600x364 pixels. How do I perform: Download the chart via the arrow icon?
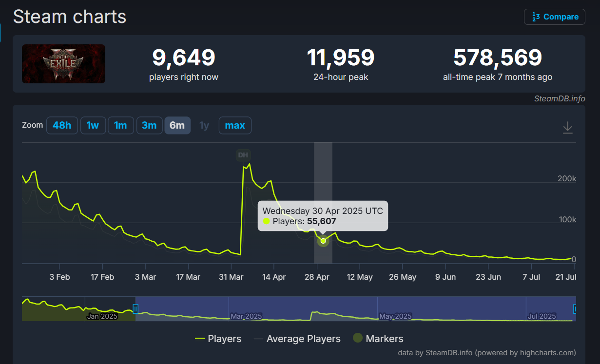pyautogui.click(x=567, y=128)
